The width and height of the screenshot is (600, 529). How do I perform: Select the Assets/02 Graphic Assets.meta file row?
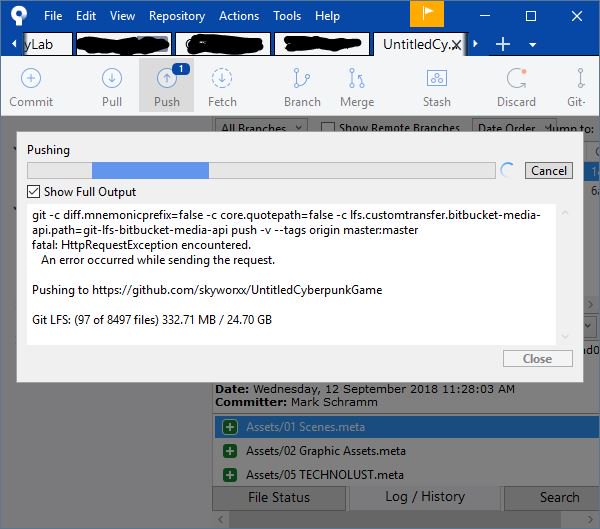click(x=407, y=451)
